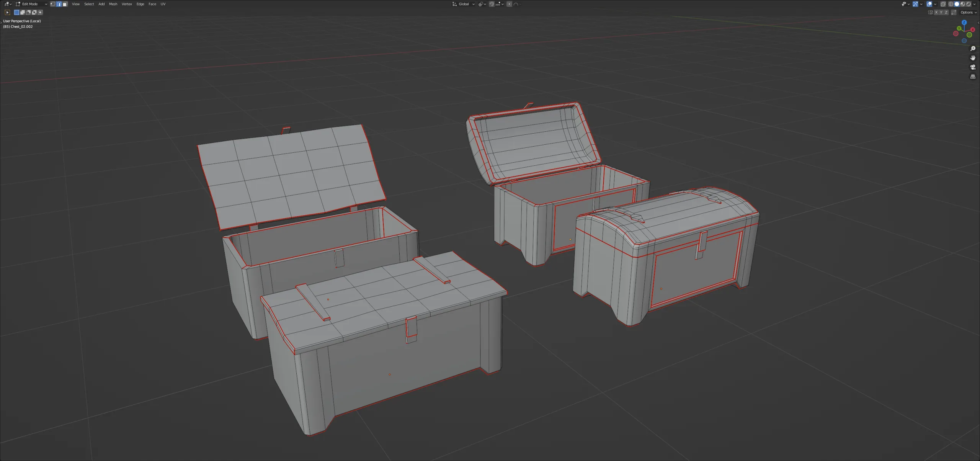The image size is (980, 461).
Task: Open the UV menu
Action: point(163,4)
